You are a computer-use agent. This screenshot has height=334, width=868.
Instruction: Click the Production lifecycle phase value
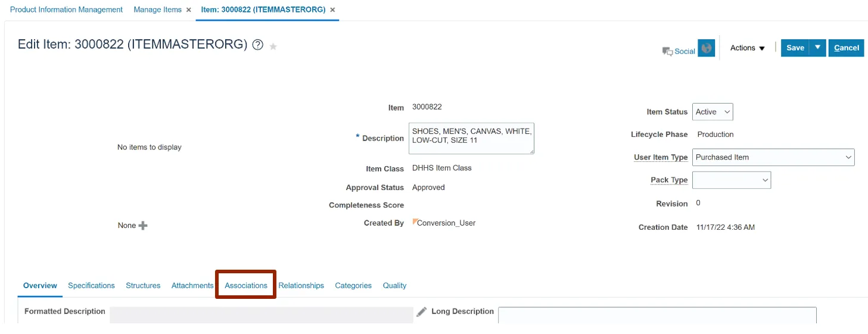pyautogui.click(x=715, y=135)
